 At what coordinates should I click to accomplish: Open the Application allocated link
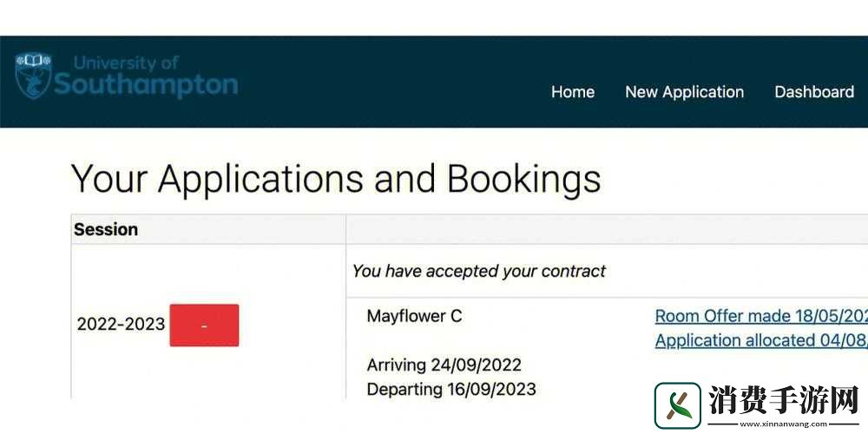761,340
